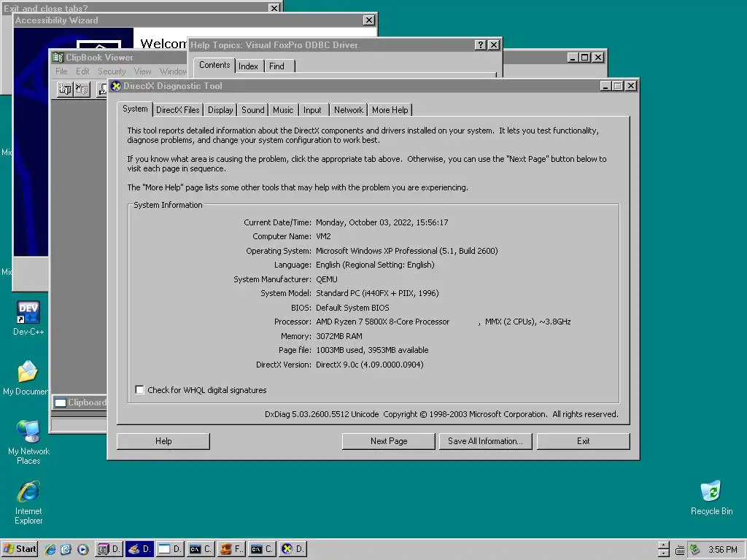The height and width of the screenshot is (560, 747).
Task: Select Contents tab in Help Topics window
Action: pyautogui.click(x=214, y=65)
